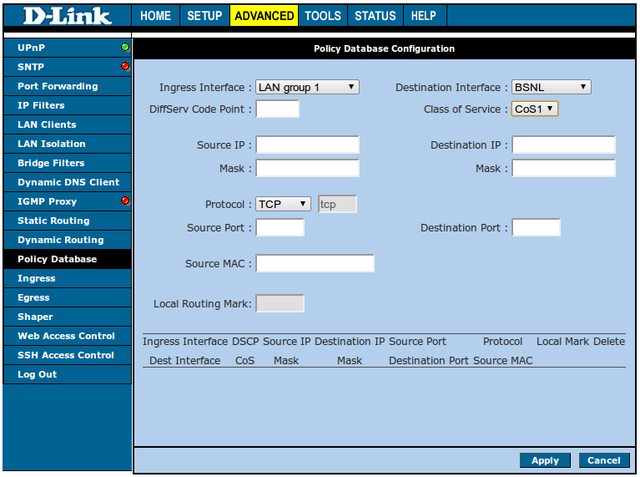The width and height of the screenshot is (640, 477).
Task: Open LAN Clients page
Action: 67,124
